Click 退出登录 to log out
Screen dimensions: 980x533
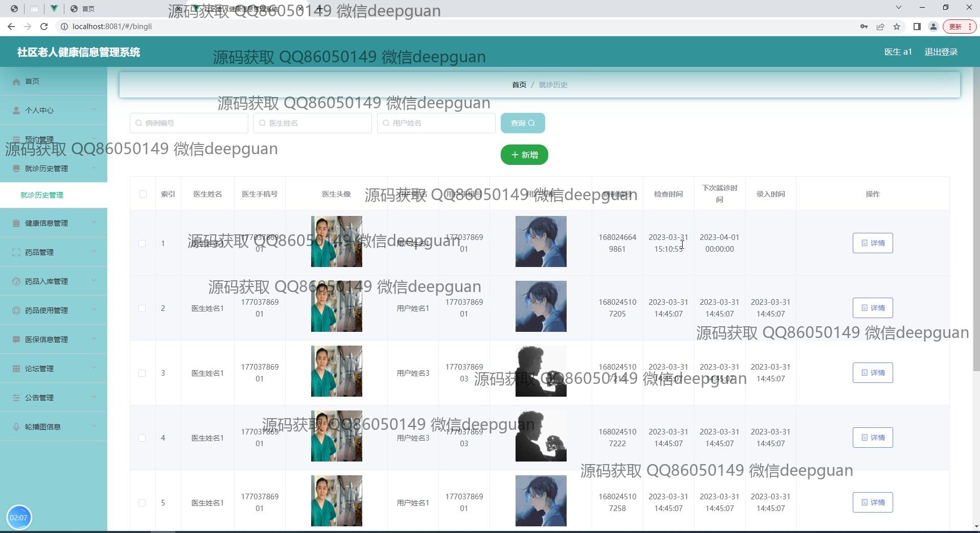click(941, 52)
